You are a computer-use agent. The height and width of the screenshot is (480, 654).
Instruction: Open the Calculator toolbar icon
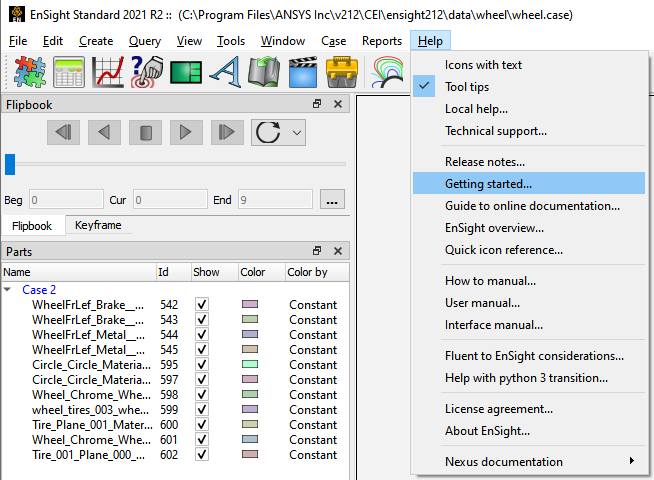pyautogui.click(x=69, y=72)
